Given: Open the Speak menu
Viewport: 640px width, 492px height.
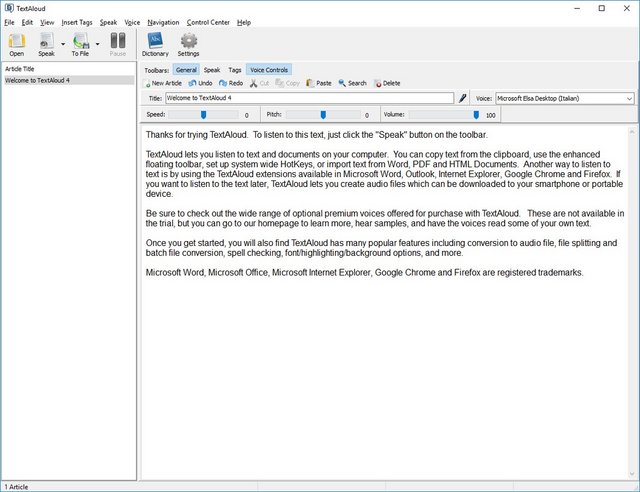Looking at the screenshot, I should pos(108,22).
